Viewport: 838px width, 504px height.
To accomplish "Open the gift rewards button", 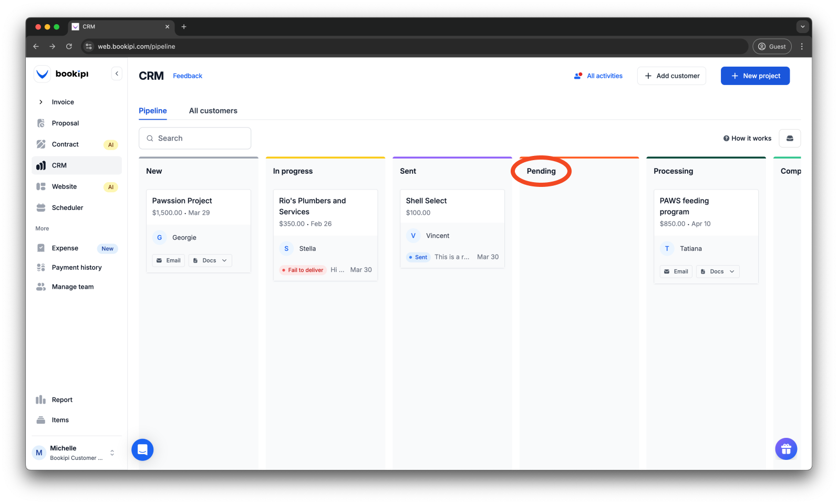I will [786, 449].
